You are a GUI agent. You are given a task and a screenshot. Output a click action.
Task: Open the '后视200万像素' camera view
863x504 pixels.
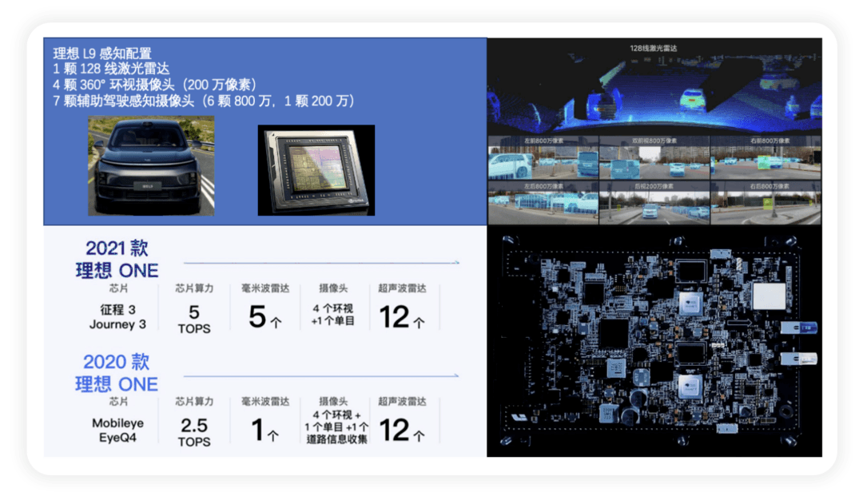coord(654,203)
